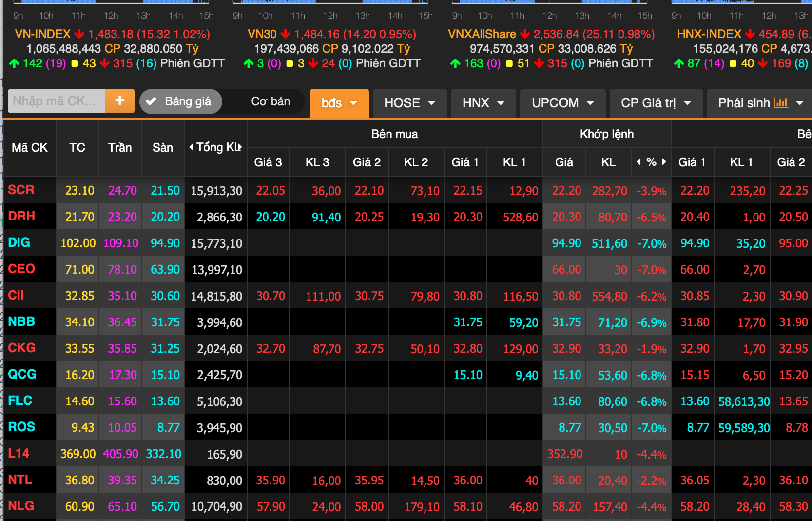Open the HOSE dropdown menu
Screen dimensions: 812x521
409,103
